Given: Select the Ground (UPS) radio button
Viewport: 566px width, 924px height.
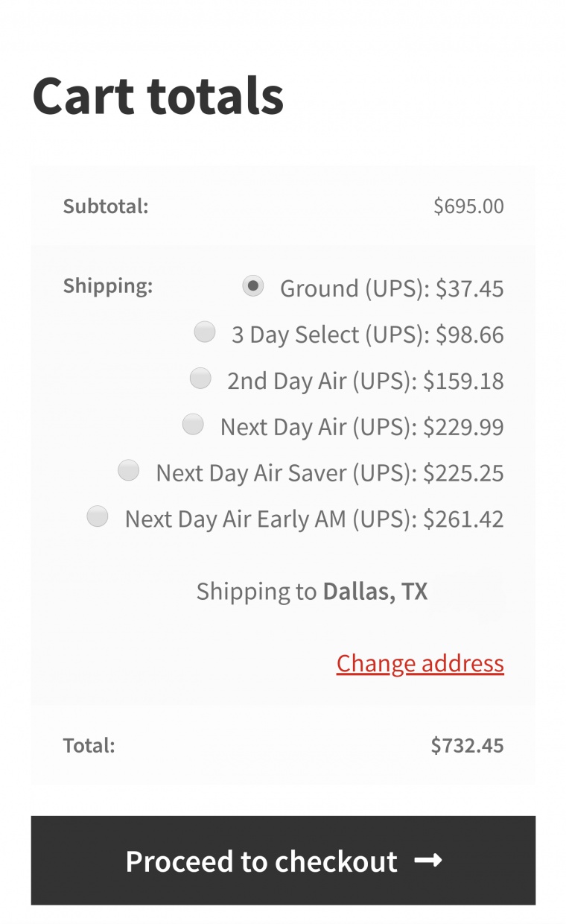Looking at the screenshot, I should [x=253, y=286].
